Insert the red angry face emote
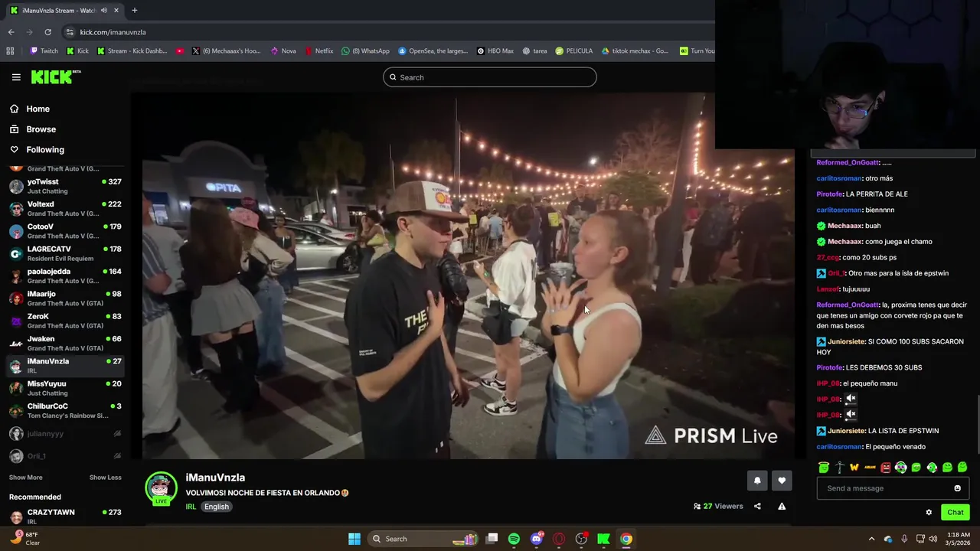980x551 pixels. click(886, 467)
